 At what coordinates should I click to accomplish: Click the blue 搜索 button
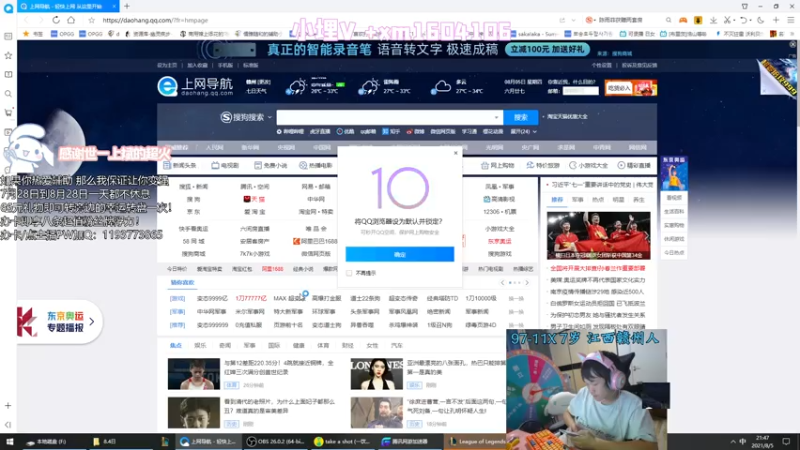click(520, 117)
